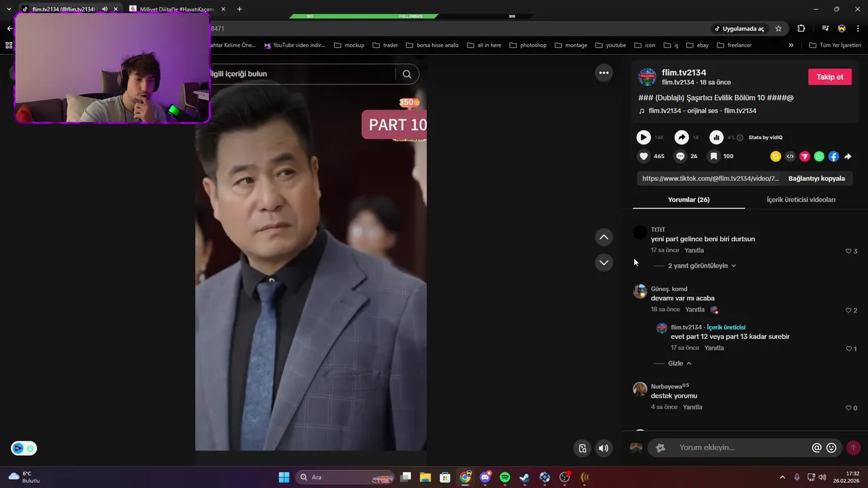
Task: Click the video URL text field
Action: coord(710,178)
